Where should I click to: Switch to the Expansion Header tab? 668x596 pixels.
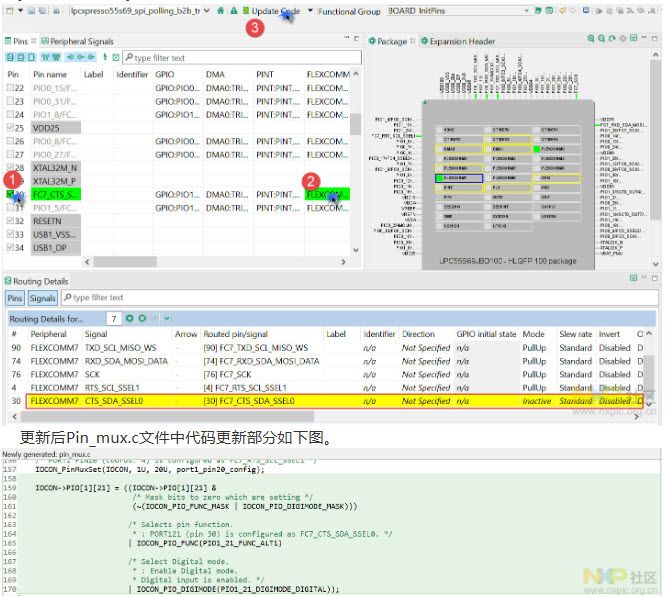458,41
